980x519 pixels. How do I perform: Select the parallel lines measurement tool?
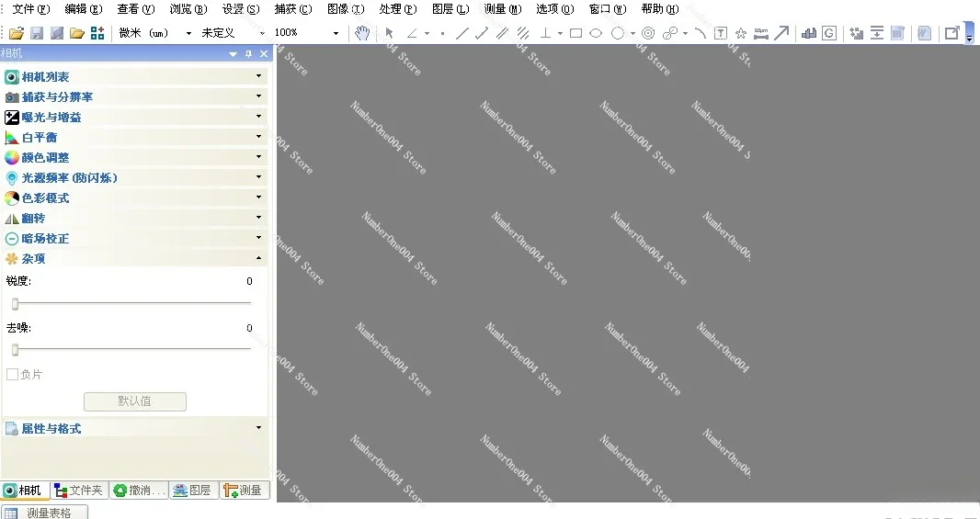[x=502, y=33]
